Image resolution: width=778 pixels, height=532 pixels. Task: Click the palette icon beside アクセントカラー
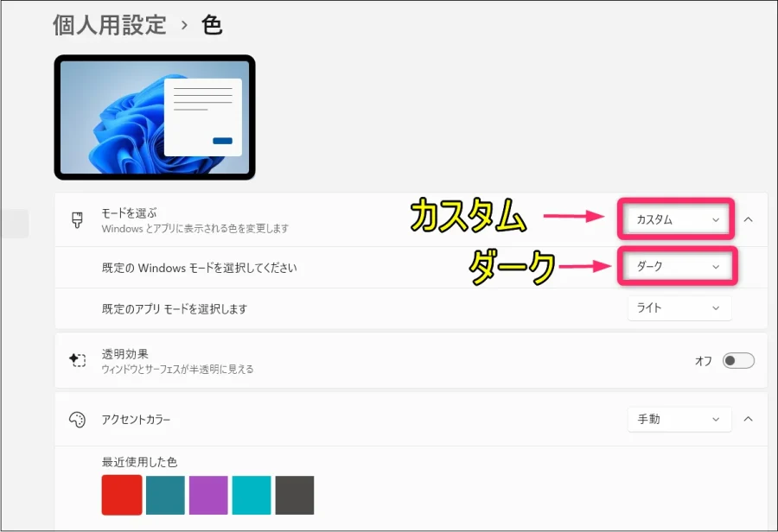[77, 419]
